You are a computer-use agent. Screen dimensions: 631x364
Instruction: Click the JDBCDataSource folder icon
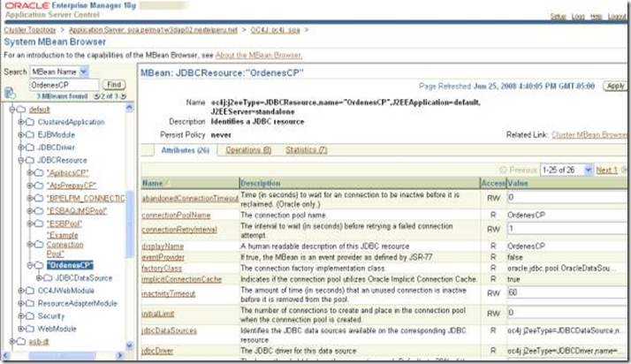click(48, 278)
